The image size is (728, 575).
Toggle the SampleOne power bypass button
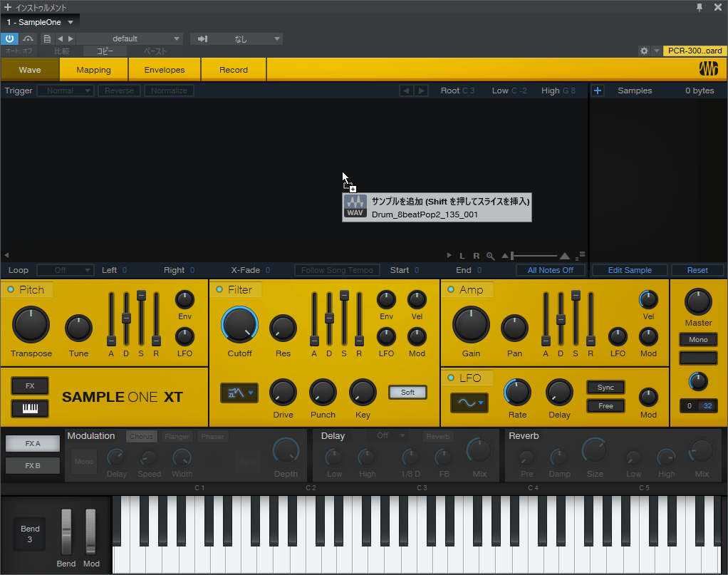(x=9, y=38)
